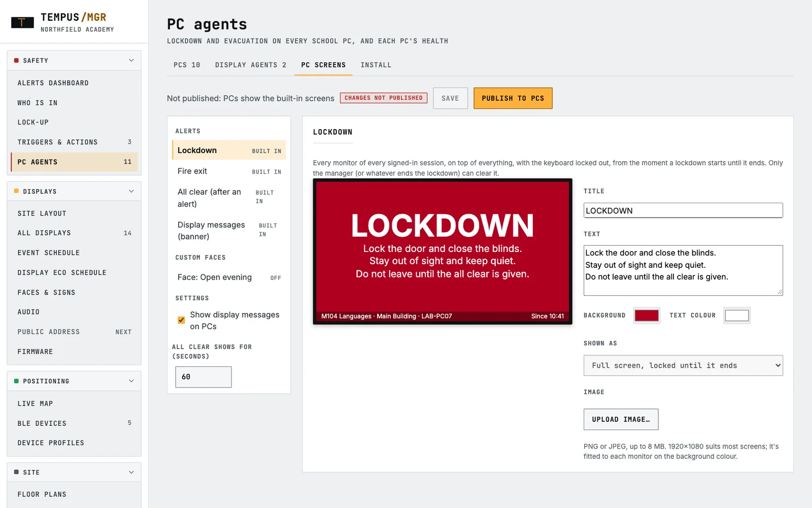The width and height of the screenshot is (812, 508).
Task: Click the Title input field
Action: pyautogui.click(x=683, y=211)
